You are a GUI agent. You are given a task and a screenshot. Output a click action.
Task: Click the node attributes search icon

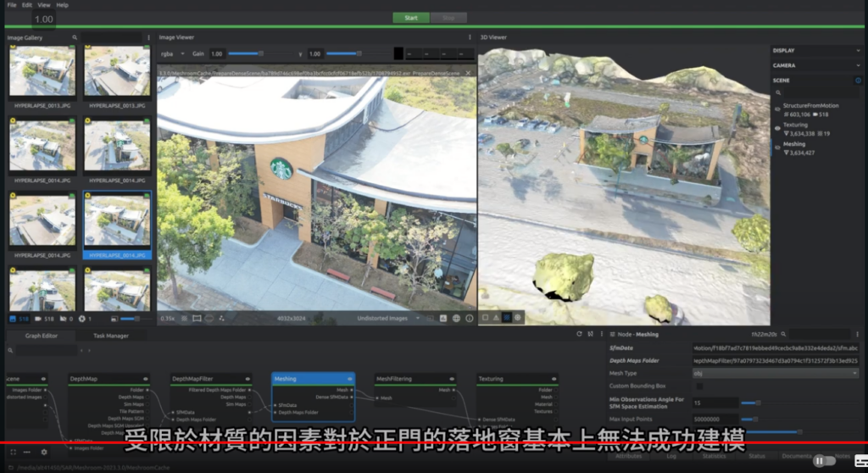point(783,335)
